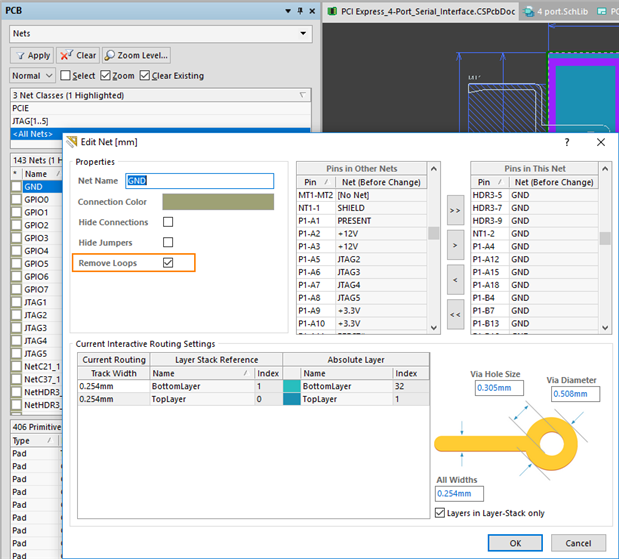Select PCI Express_4-Port_Serial_Interface.CSPcbDoc tab

pos(422,11)
